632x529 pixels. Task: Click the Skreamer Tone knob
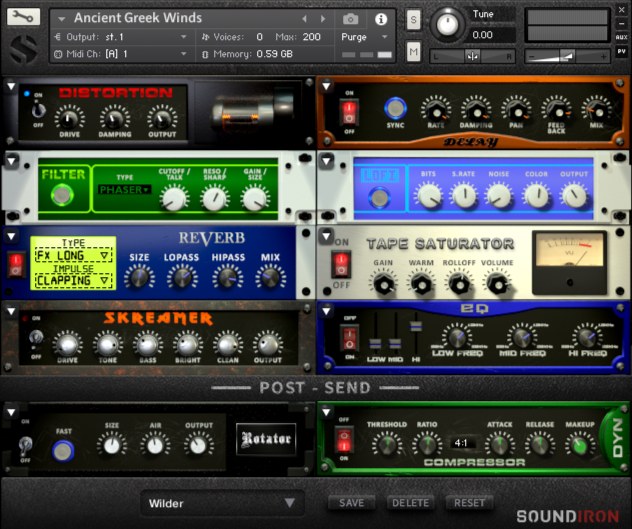pos(108,344)
